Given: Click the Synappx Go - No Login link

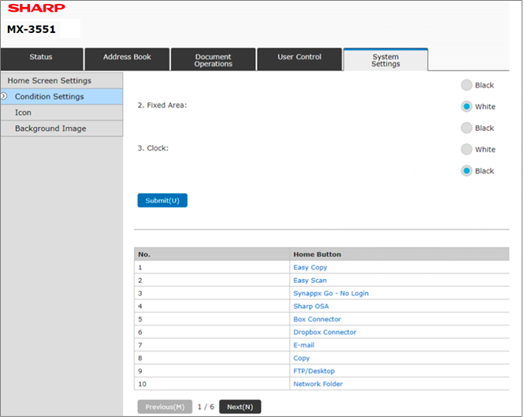Looking at the screenshot, I should coord(331,294).
